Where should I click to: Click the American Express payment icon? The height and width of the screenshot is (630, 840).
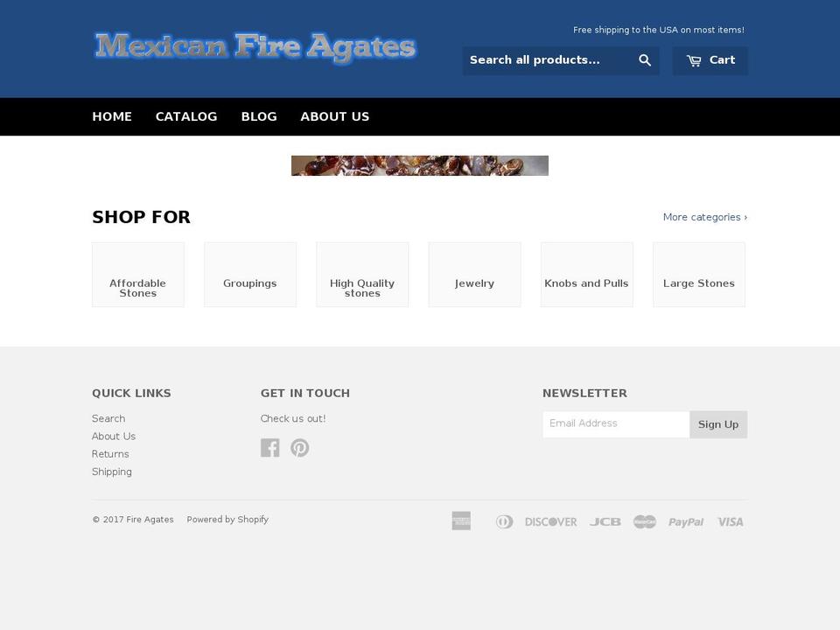tap(461, 521)
